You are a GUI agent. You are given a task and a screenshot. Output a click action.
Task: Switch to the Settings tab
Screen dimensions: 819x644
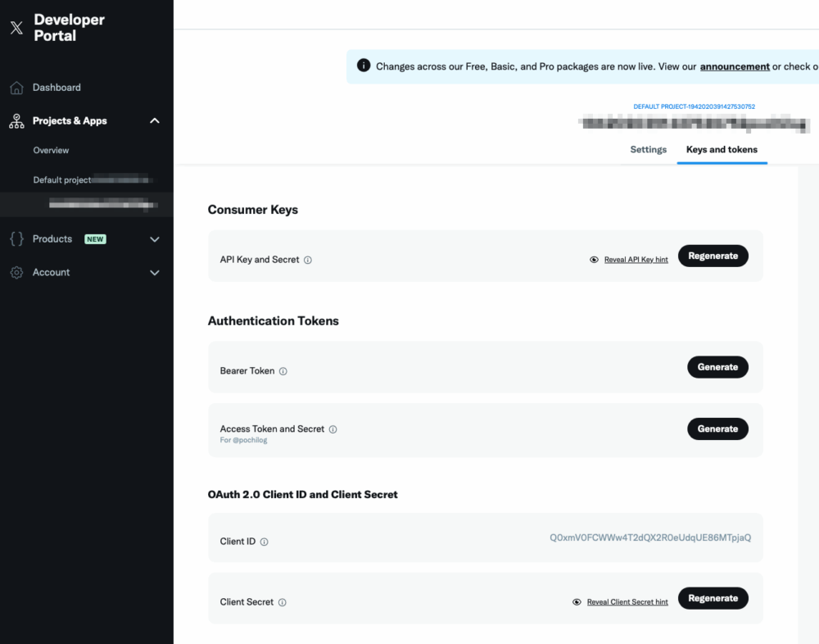pos(648,150)
